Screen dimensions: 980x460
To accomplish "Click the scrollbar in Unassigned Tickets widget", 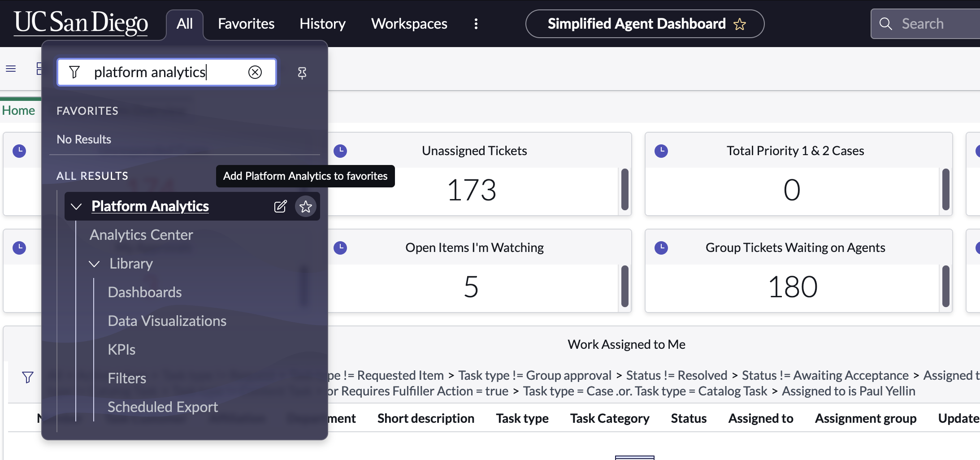I will (x=625, y=190).
